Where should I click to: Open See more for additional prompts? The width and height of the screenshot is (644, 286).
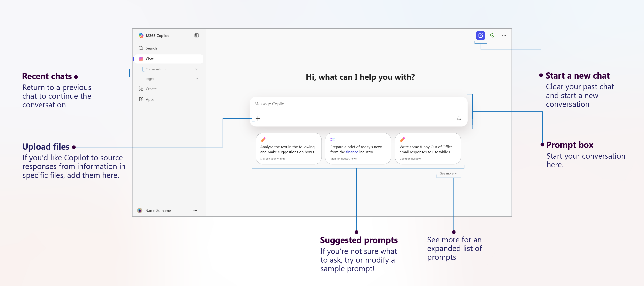pyautogui.click(x=448, y=173)
